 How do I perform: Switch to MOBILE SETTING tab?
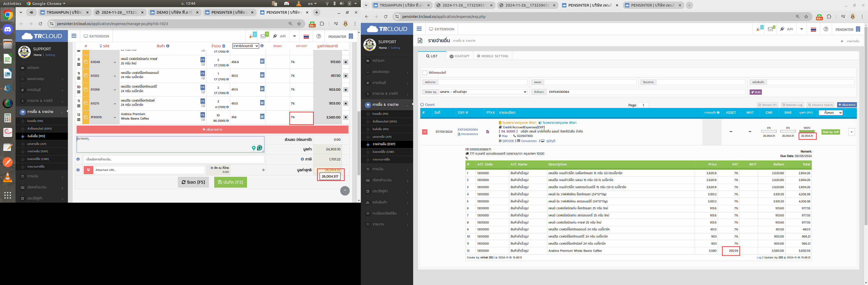click(492, 56)
